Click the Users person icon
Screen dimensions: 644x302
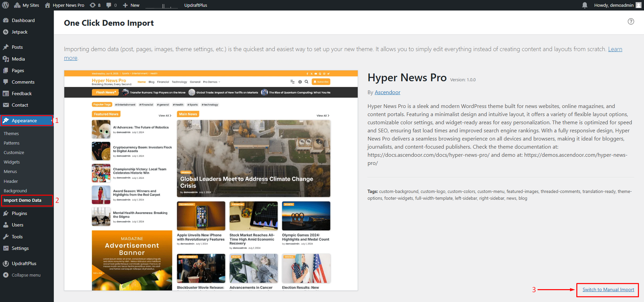coord(6,225)
